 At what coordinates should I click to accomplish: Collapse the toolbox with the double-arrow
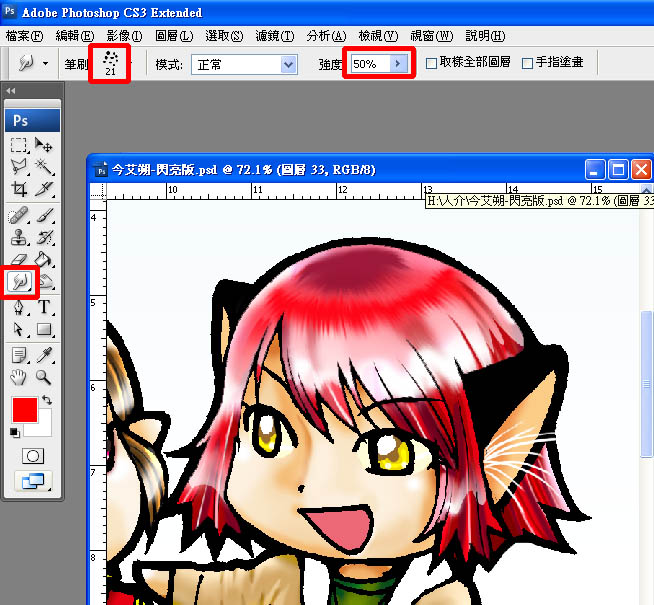click(11, 90)
